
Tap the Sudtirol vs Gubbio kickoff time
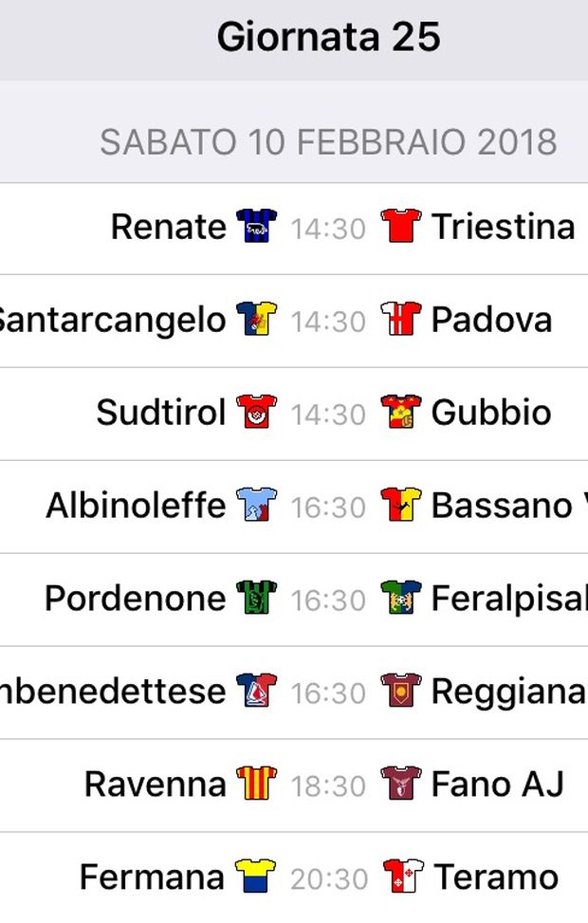point(328,415)
